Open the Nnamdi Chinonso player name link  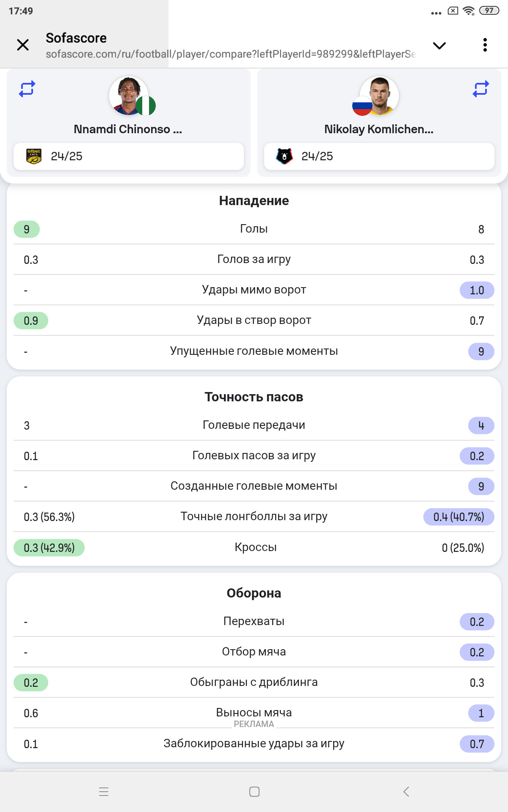point(128,129)
